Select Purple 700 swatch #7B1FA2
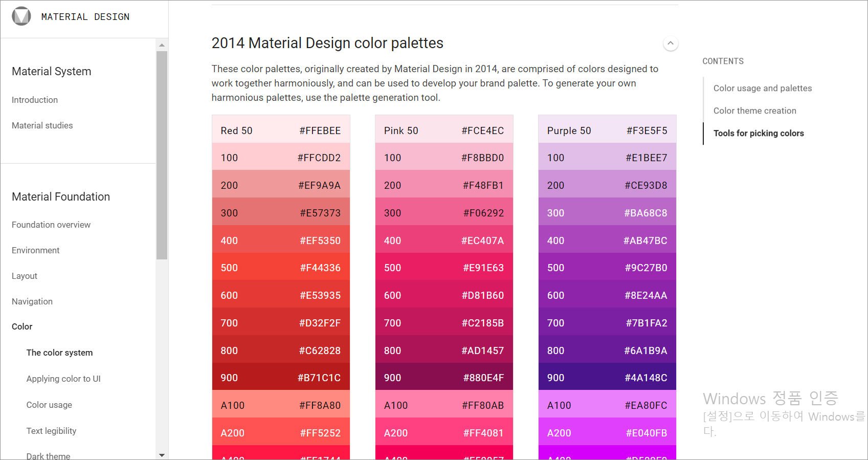The image size is (868, 460). pyautogui.click(x=607, y=322)
